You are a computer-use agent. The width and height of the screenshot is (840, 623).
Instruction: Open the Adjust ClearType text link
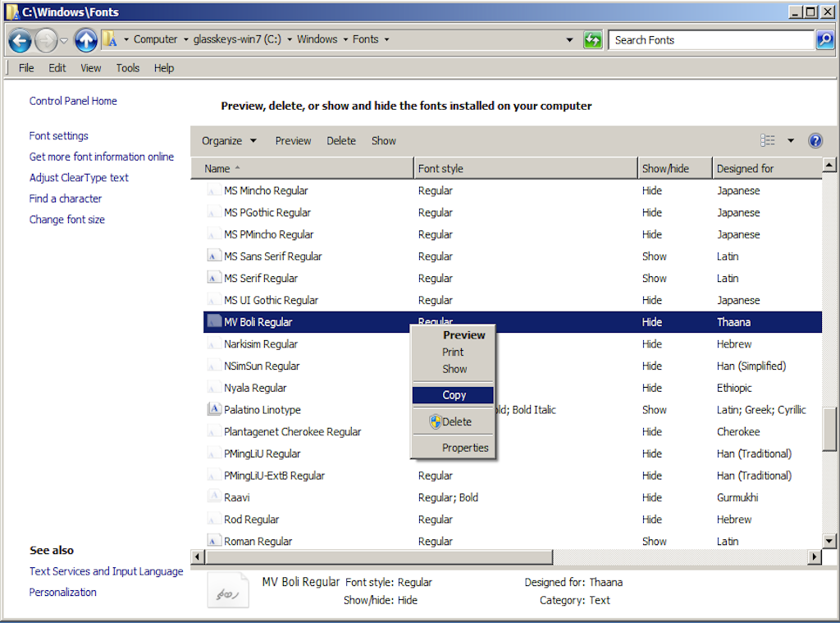click(x=79, y=178)
